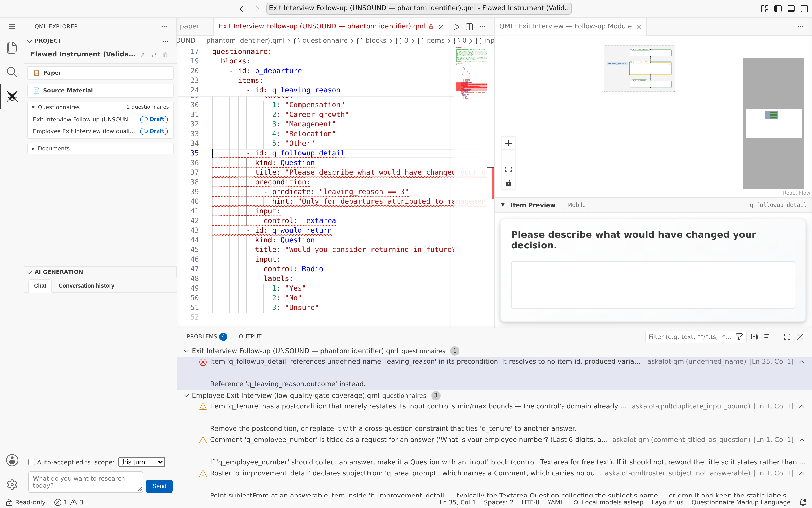Screen dimensions: 812x508
Task: Click the hamburger menu icon
Action: point(12,26)
